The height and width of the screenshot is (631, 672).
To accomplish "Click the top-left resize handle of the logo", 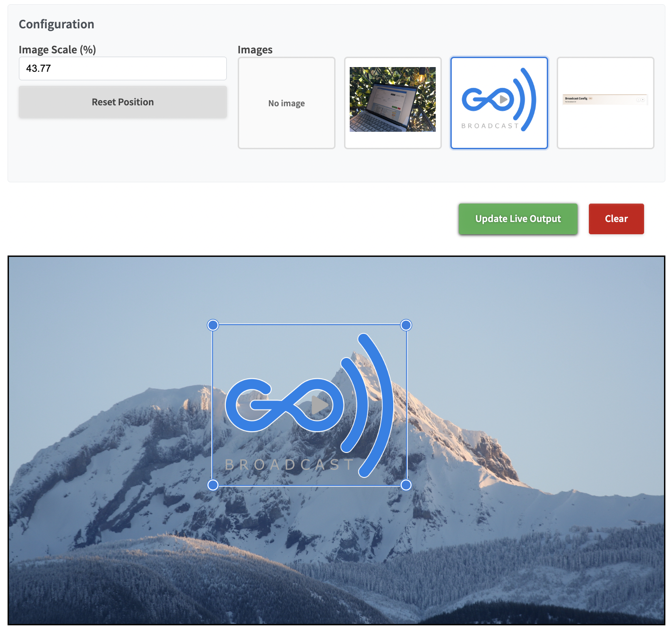I will [x=213, y=325].
